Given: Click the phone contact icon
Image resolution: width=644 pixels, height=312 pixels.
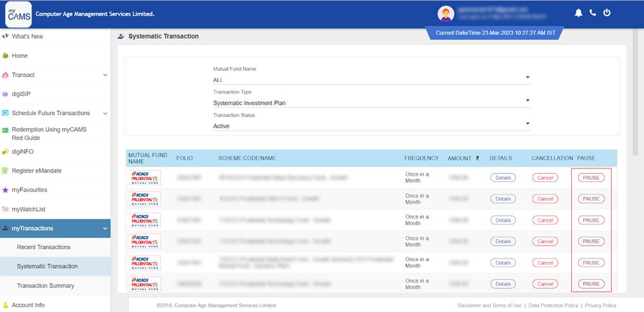Looking at the screenshot, I should pyautogui.click(x=592, y=13).
